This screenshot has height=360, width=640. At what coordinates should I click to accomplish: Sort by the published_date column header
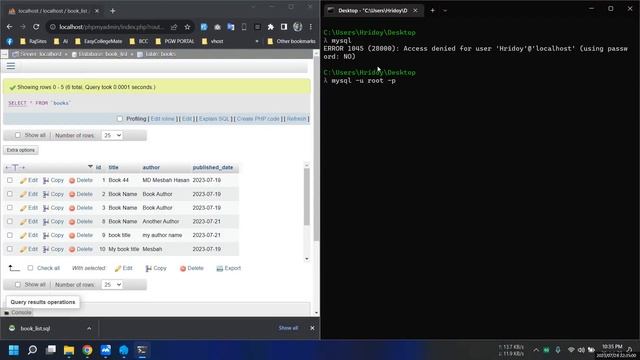[x=213, y=167]
